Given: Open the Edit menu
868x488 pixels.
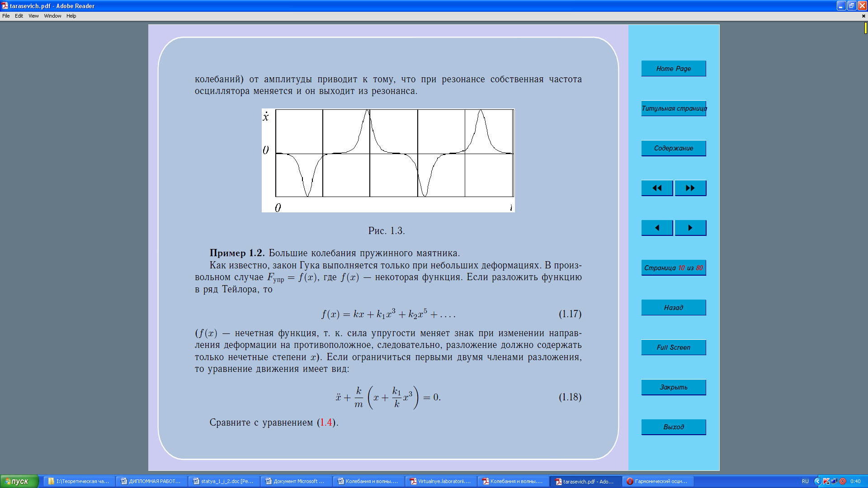Looking at the screenshot, I should pyautogui.click(x=19, y=16).
